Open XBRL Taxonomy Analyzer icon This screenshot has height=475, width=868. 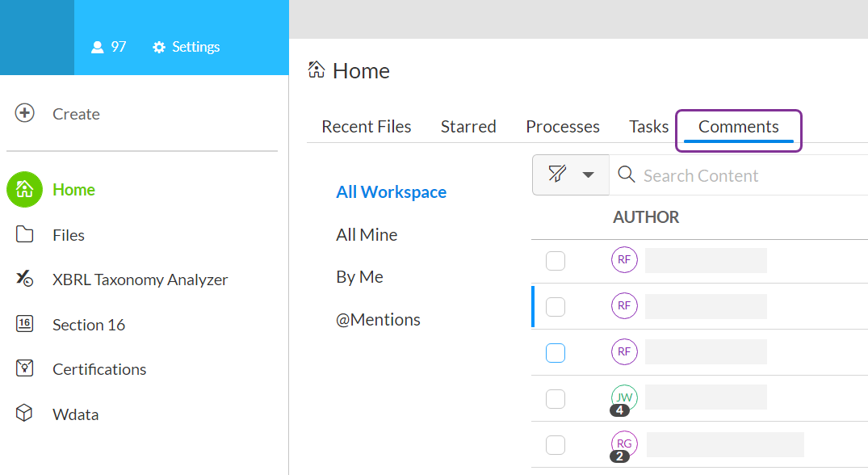click(25, 280)
